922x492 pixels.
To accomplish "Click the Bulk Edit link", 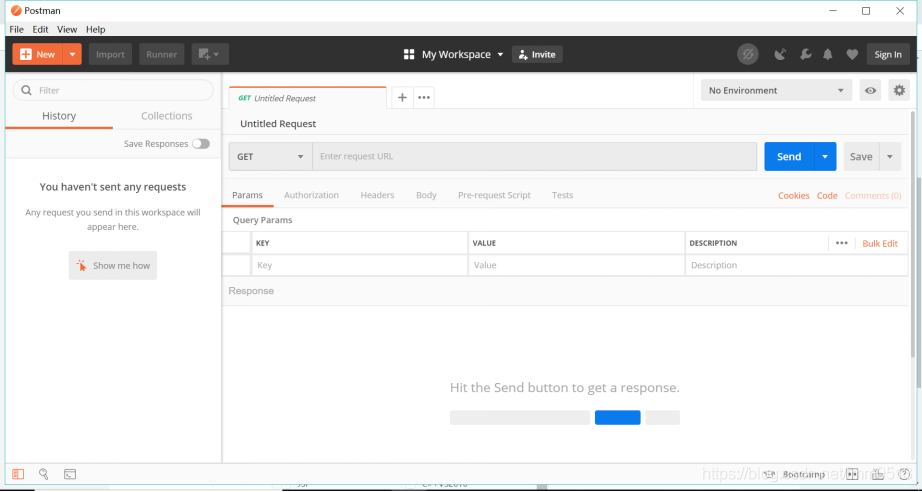I will point(880,243).
